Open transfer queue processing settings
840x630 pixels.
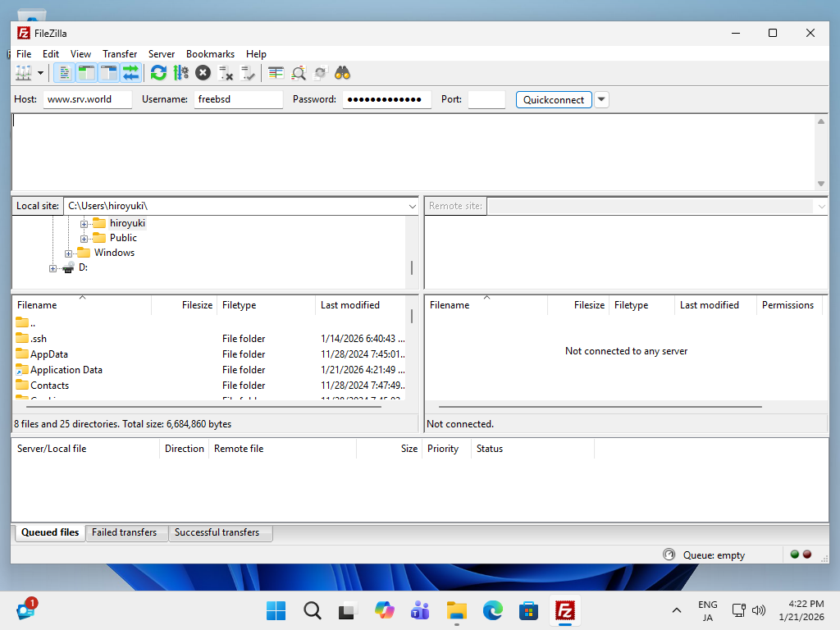pyautogui.click(x=180, y=72)
